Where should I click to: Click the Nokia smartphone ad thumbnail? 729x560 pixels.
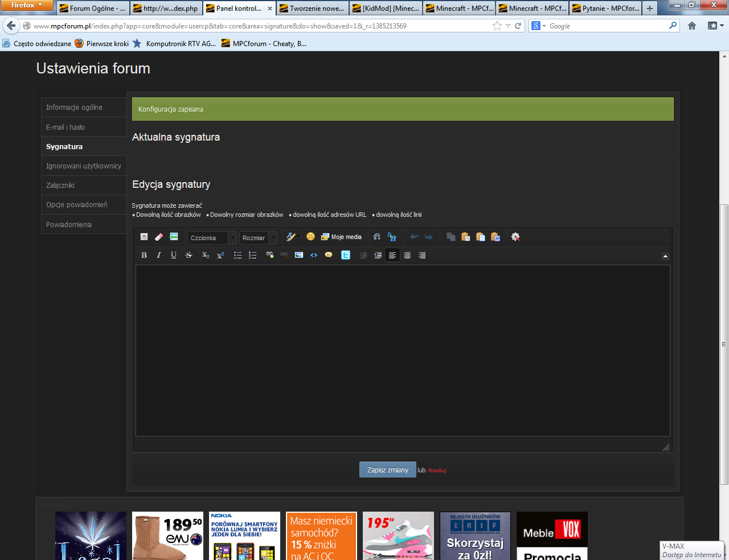(244, 536)
